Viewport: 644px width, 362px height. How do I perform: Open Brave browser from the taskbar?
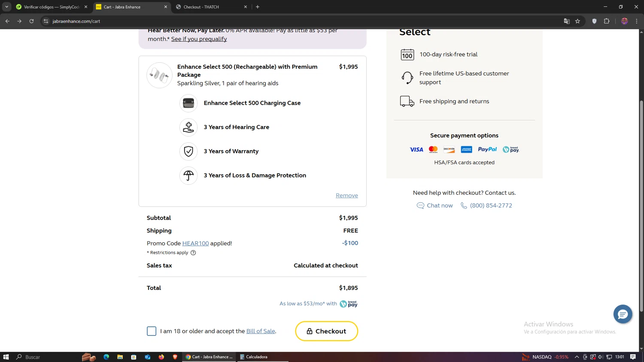click(x=175, y=357)
